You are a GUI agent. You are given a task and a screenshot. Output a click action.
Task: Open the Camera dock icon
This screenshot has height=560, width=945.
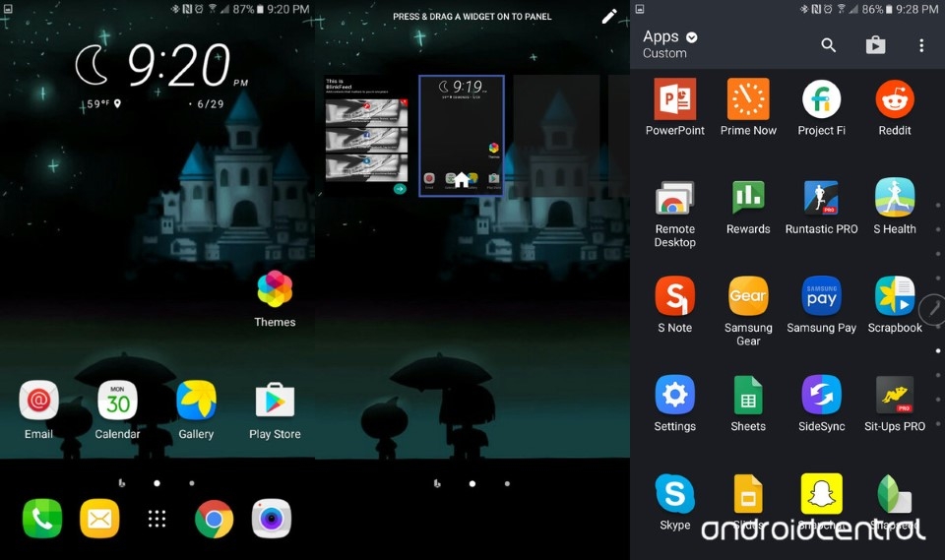click(272, 519)
